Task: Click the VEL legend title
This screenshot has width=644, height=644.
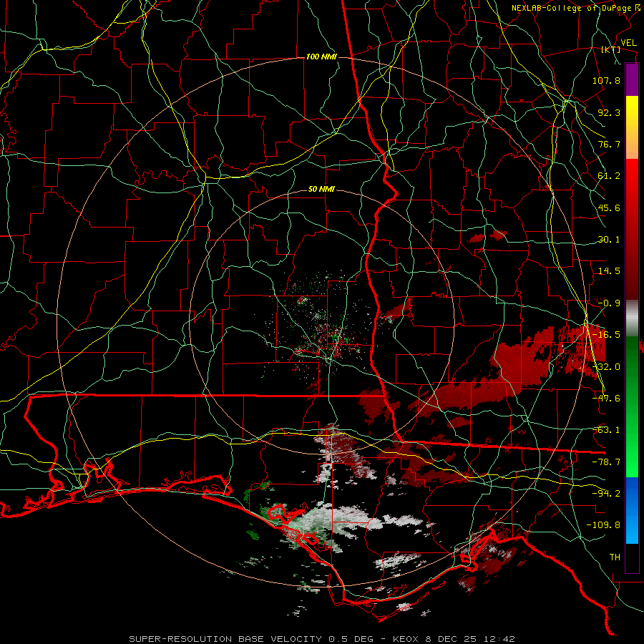Action: point(628,43)
